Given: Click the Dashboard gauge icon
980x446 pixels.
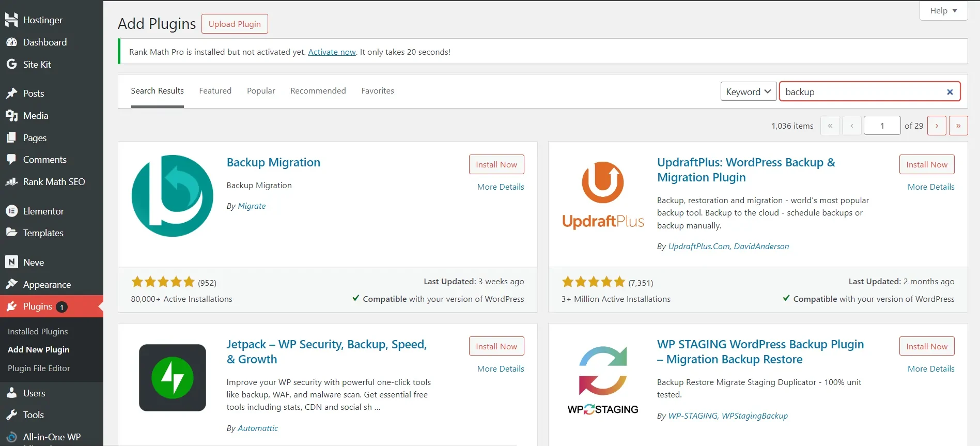Looking at the screenshot, I should click(11, 42).
